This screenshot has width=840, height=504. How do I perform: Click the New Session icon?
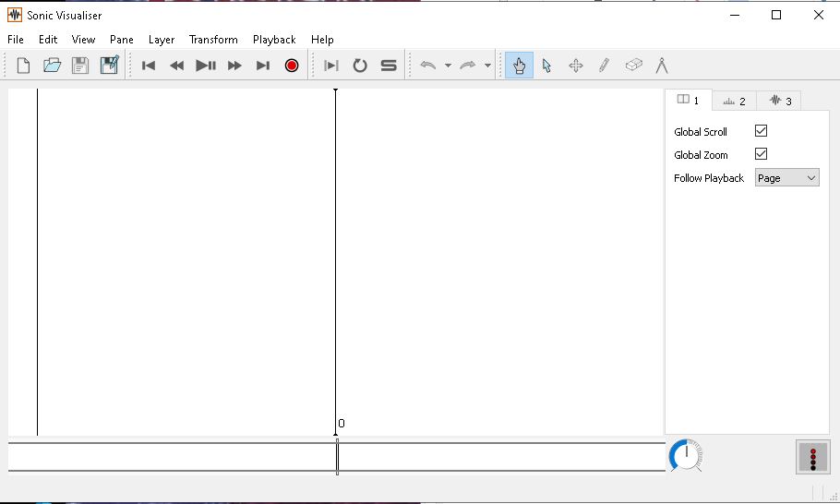24,66
